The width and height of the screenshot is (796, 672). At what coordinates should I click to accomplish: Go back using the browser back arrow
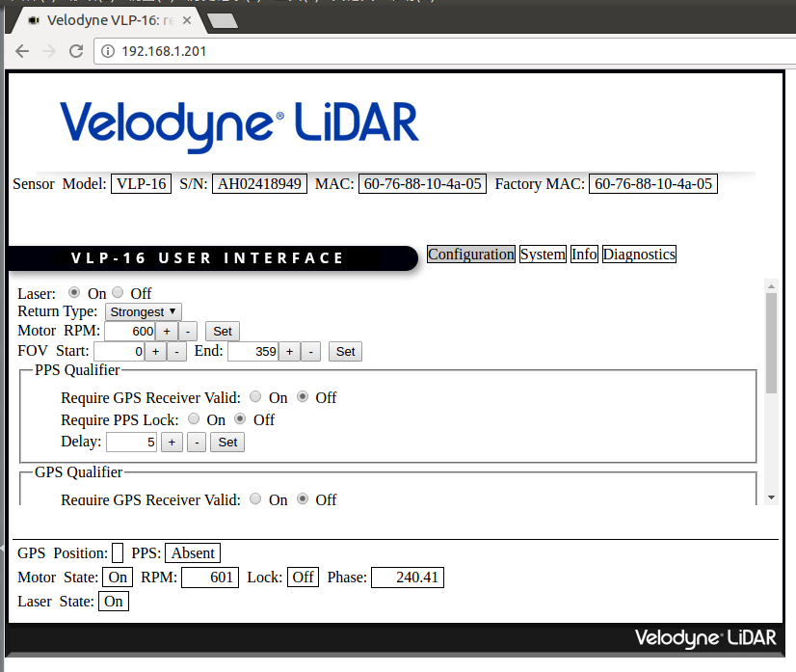click(x=22, y=51)
